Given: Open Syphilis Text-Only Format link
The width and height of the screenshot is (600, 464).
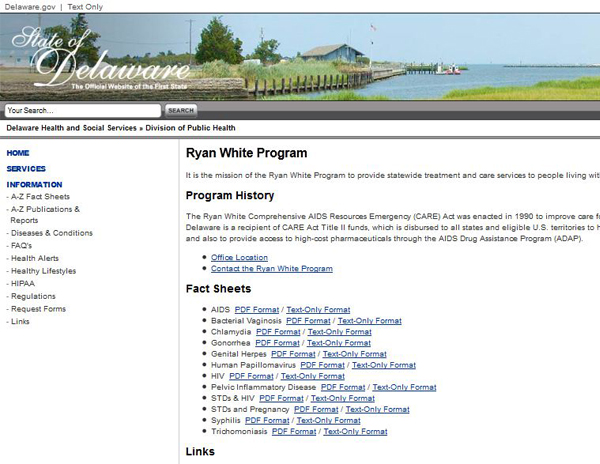Looking at the screenshot, I should (329, 420).
